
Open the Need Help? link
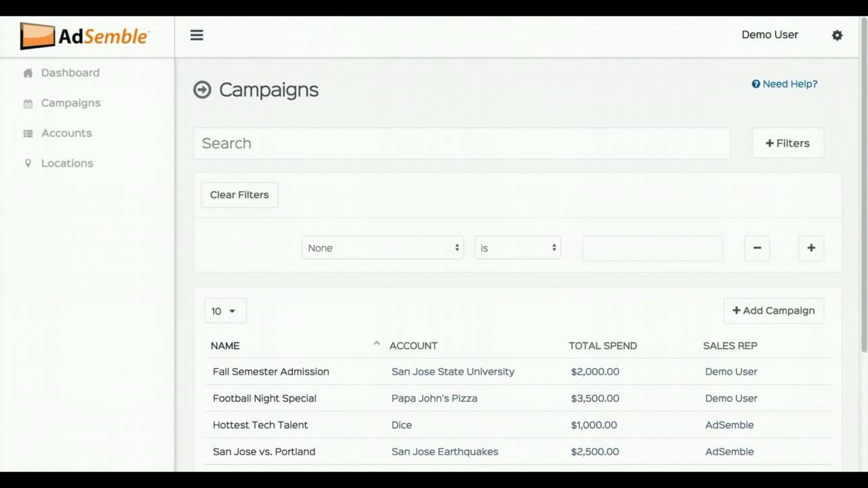(785, 84)
